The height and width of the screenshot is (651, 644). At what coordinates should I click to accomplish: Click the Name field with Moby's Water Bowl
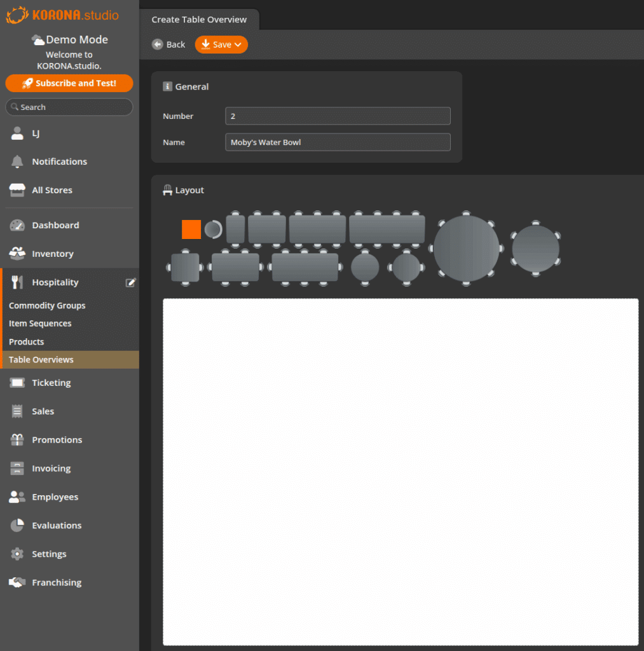pos(338,142)
